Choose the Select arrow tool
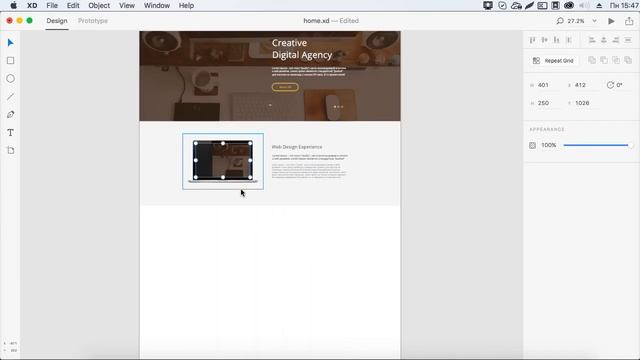This screenshot has width=640, height=360. pos(11,43)
